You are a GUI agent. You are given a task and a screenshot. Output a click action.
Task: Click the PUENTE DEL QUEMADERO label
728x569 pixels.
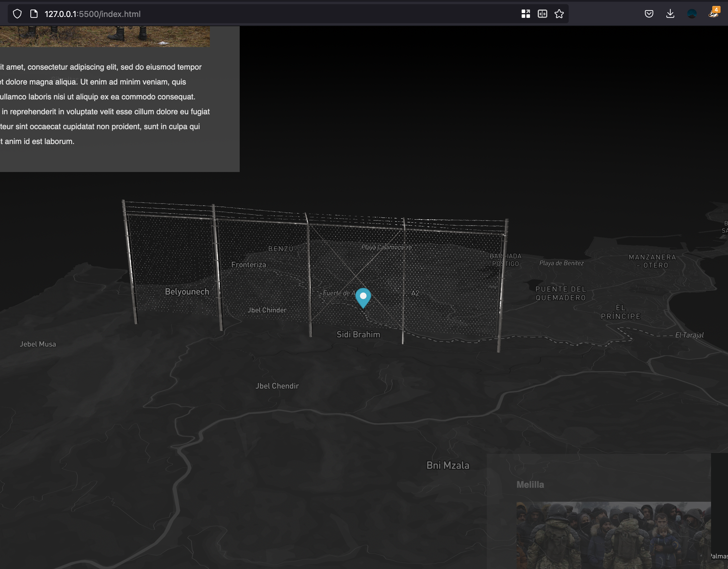(561, 293)
